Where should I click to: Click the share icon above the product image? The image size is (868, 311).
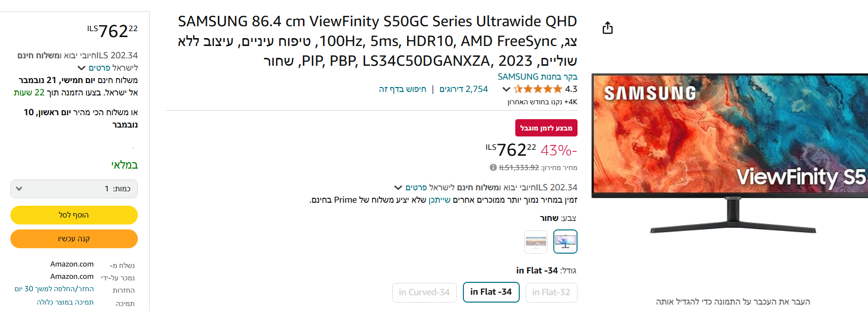tap(607, 28)
